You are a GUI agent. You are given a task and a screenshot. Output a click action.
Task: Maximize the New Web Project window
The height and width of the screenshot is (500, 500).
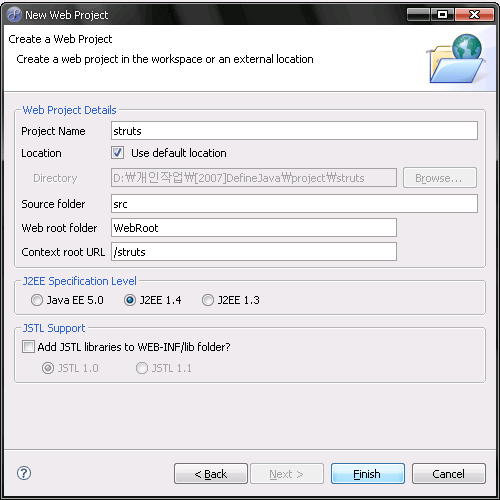[442, 15]
